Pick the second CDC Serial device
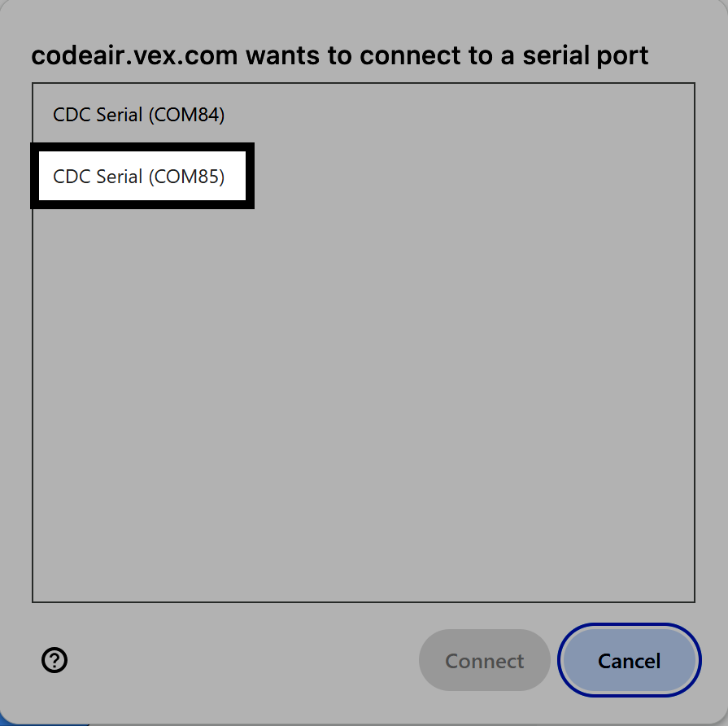The width and height of the screenshot is (728, 726). [x=139, y=177]
